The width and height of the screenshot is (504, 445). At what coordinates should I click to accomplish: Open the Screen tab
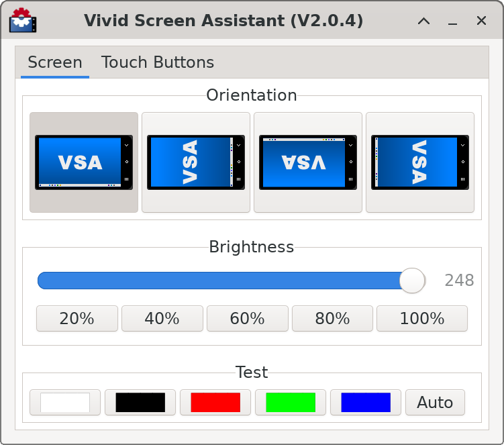click(55, 63)
